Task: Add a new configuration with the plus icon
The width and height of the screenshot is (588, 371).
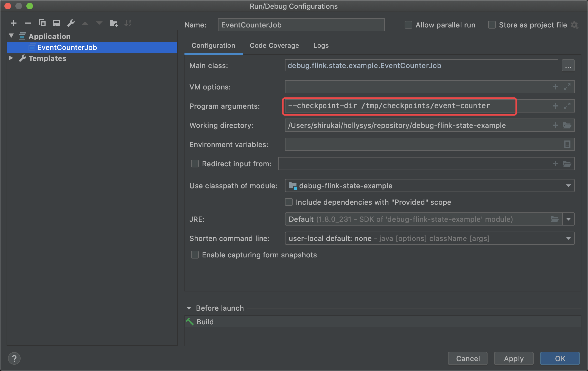Action: point(14,23)
